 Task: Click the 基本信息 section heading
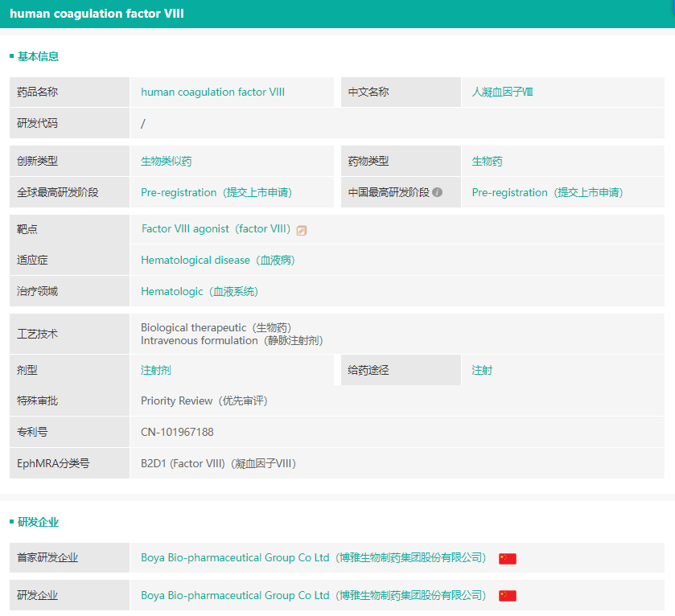click(x=38, y=56)
